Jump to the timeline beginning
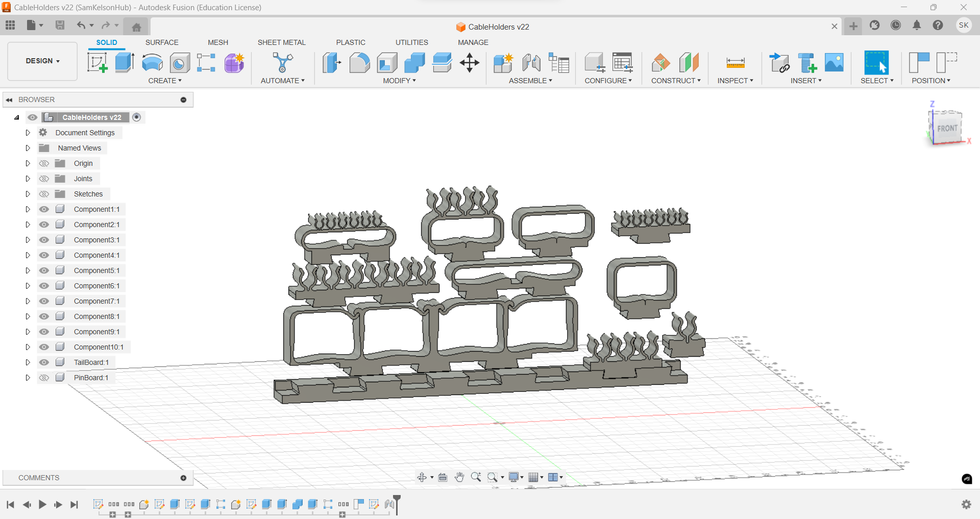Screen dimensions: 980x519 coord(10,504)
